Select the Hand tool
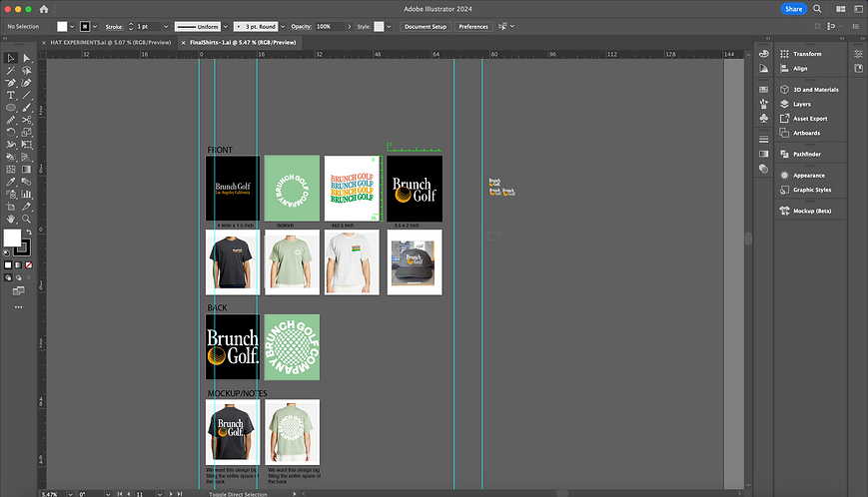Screen dimensions: 868x497 click(x=11, y=219)
